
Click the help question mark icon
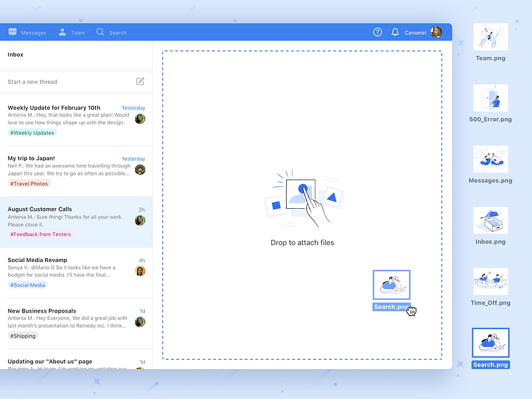pos(377,32)
